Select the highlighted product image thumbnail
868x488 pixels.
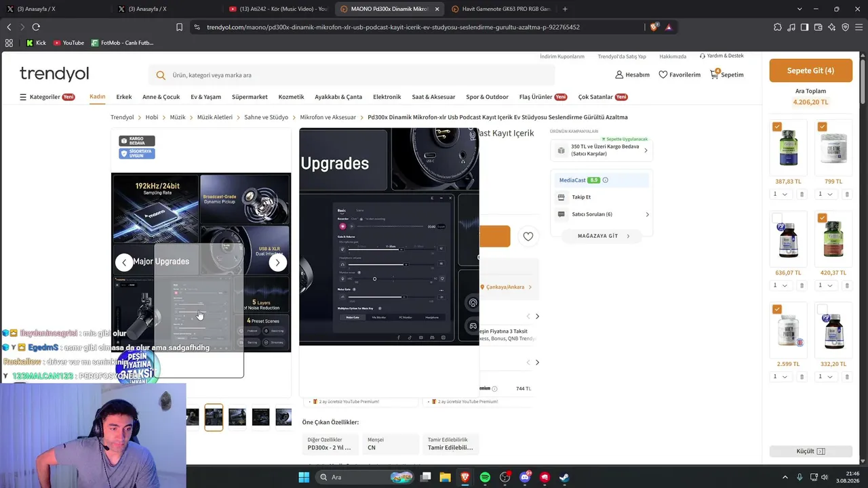214,417
